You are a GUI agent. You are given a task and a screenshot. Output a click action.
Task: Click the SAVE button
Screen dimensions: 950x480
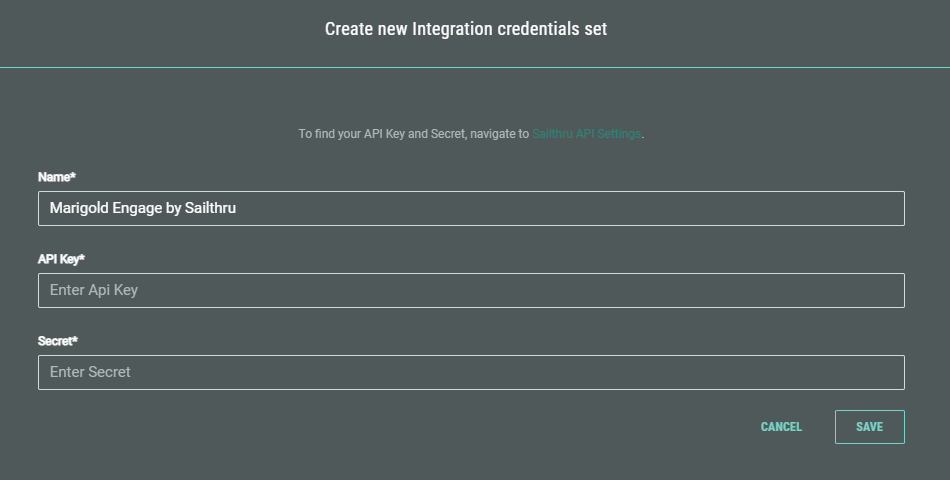click(869, 427)
